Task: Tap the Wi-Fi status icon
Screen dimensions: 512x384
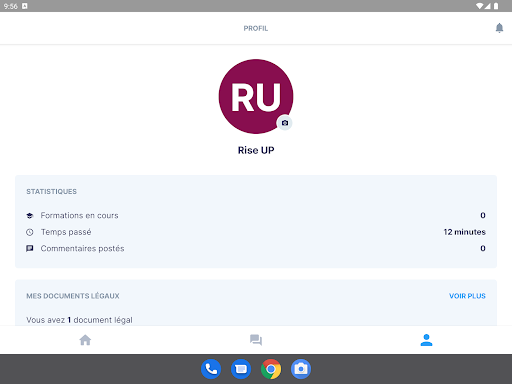Action: click(x=479, y=6)
